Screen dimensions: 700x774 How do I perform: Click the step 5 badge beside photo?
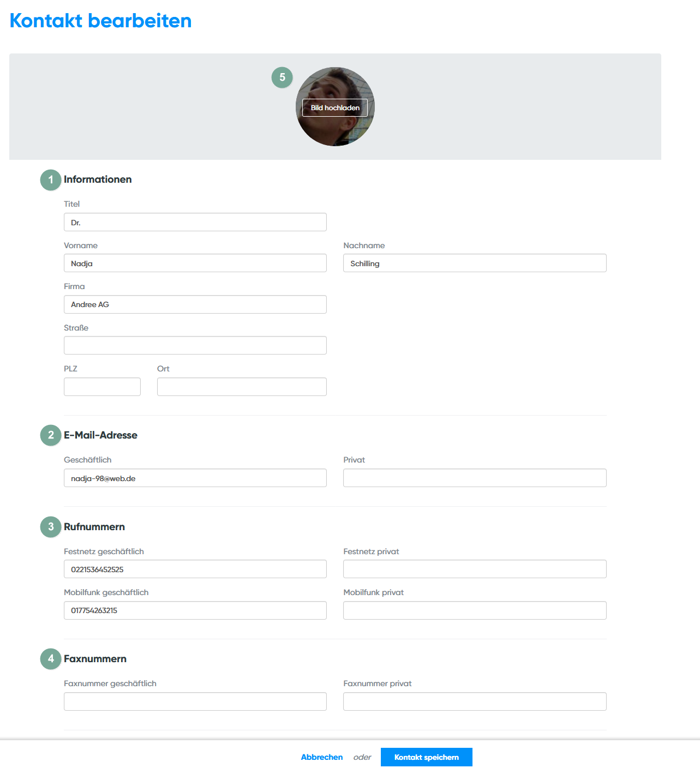click(282, 77)
